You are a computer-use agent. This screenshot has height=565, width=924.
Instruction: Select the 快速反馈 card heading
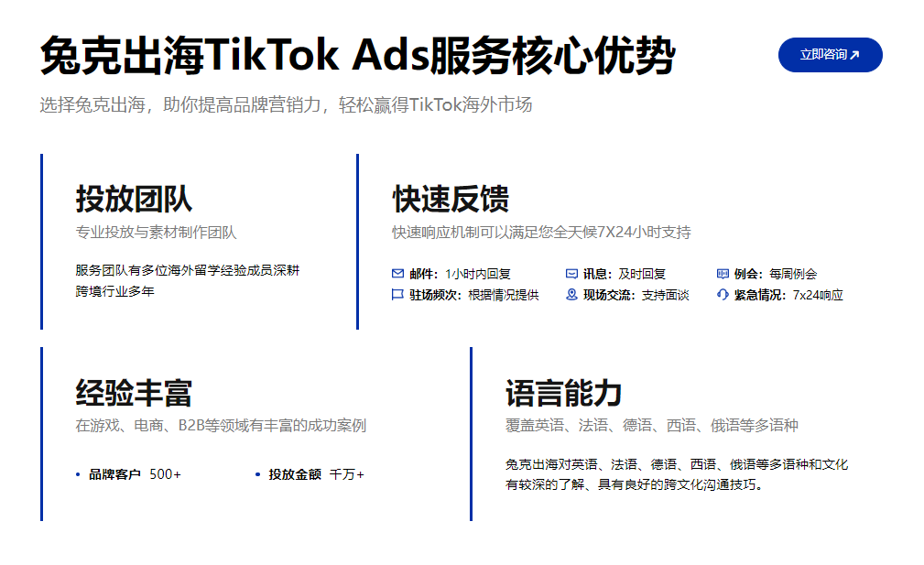point(451,199)
